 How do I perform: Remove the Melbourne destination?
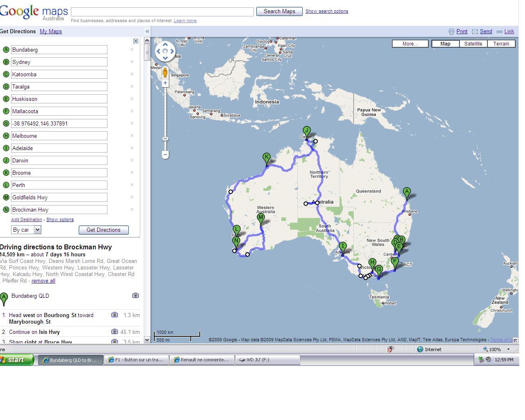click(132, 135)
